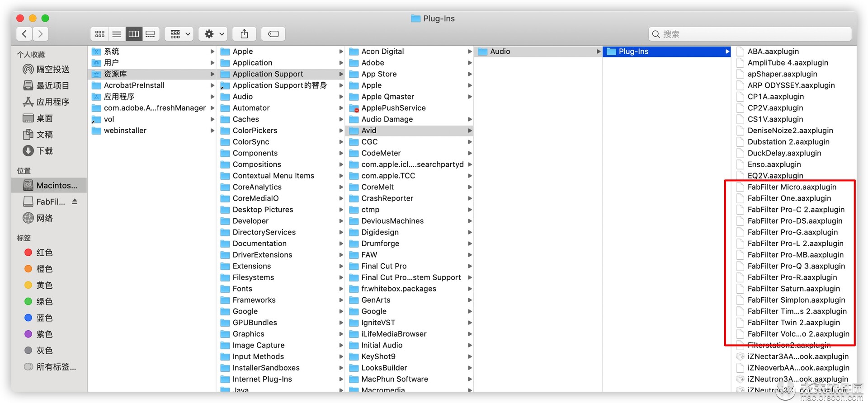Select ABA.aaxplugin file

click(x=793, y=52)
